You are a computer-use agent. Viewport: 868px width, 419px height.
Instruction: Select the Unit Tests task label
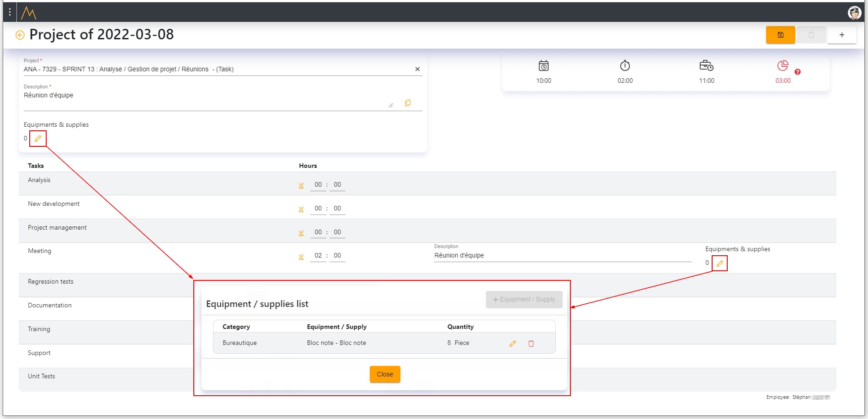click(42, 376)
